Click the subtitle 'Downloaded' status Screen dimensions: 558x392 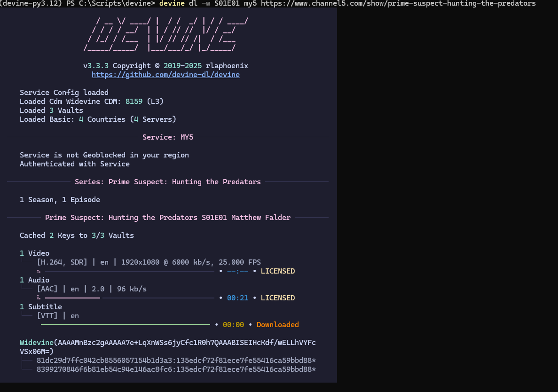point(277,324)
